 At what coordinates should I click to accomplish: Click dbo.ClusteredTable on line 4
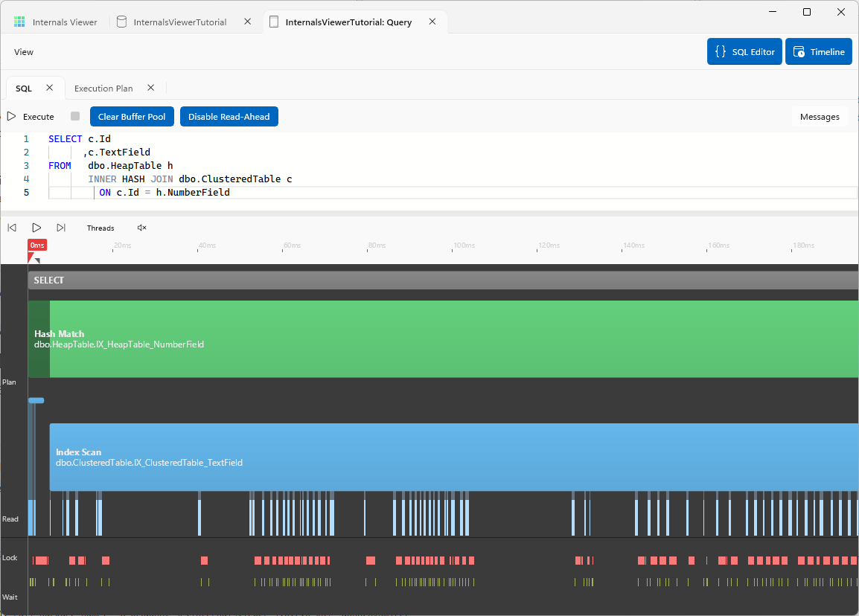(229, 179)
